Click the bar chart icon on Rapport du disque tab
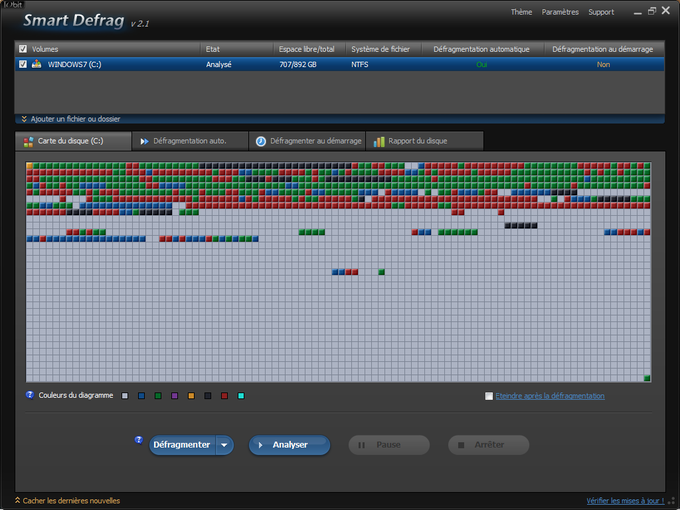 tap(379, 141)
